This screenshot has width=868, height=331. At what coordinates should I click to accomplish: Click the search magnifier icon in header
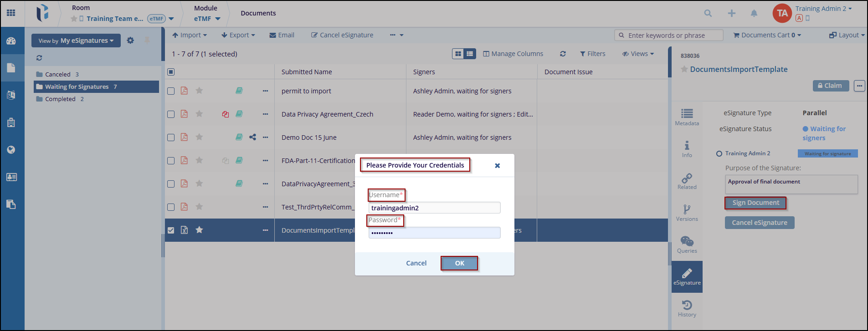708,13
